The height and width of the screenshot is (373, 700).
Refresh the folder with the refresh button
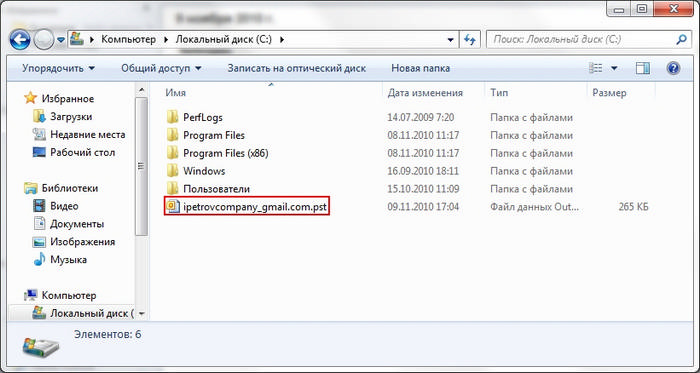coord(470,39)
